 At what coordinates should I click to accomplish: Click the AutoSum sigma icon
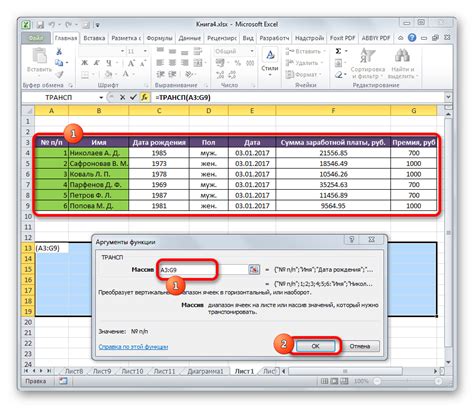tap(338, 51)
